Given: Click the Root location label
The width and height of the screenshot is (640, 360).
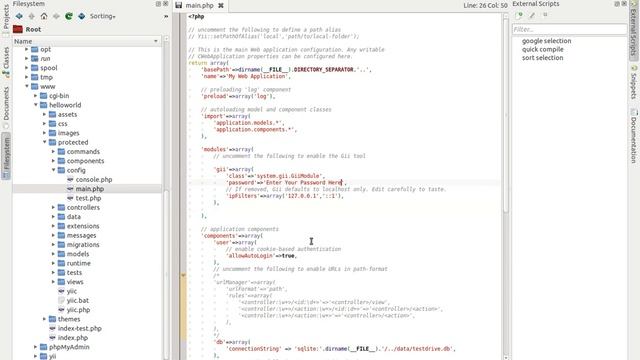Looking at the screenshot, I should click(33, 29).
